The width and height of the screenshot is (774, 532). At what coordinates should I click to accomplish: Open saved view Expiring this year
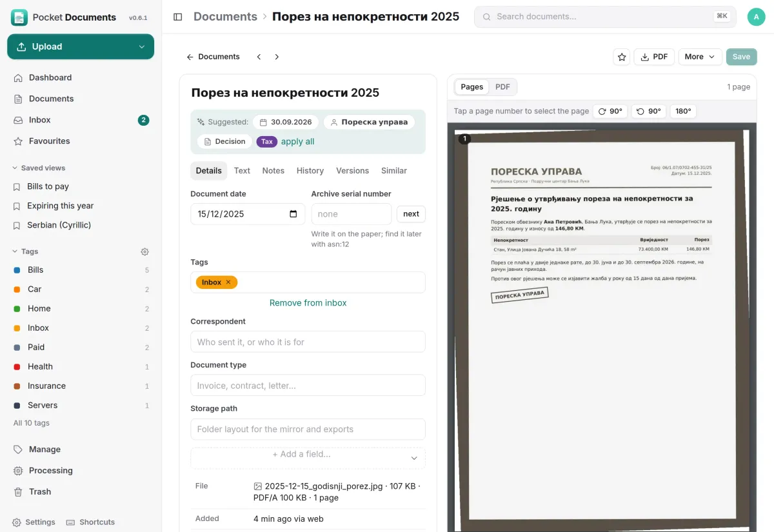81,206
